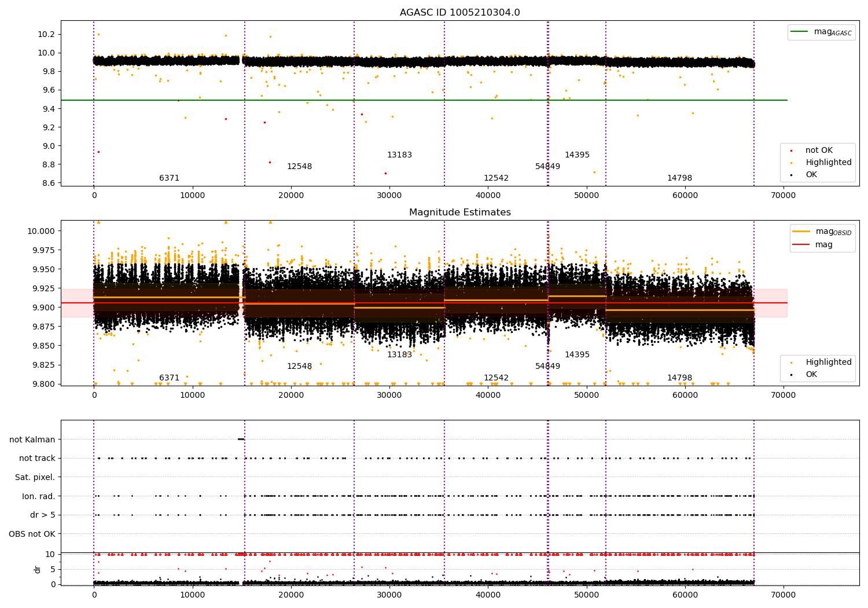Screen dimensions: 868x608
Task: Click the 9.875 y-axis tick label
Action: coord(44,327)
